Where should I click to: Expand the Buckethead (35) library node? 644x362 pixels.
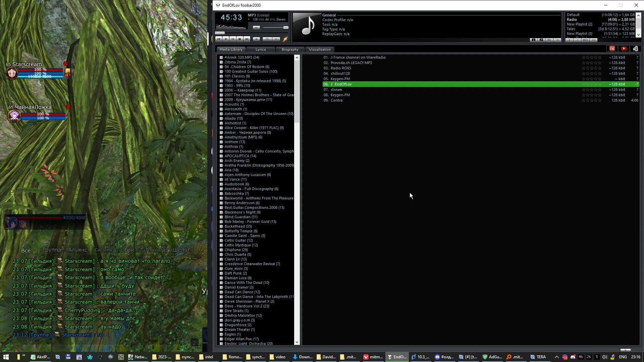[x=221, y=227]
